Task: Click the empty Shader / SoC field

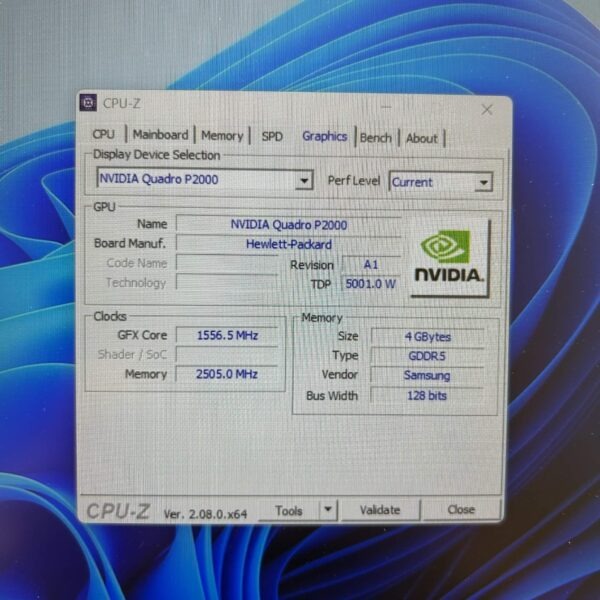Action: 227,355
